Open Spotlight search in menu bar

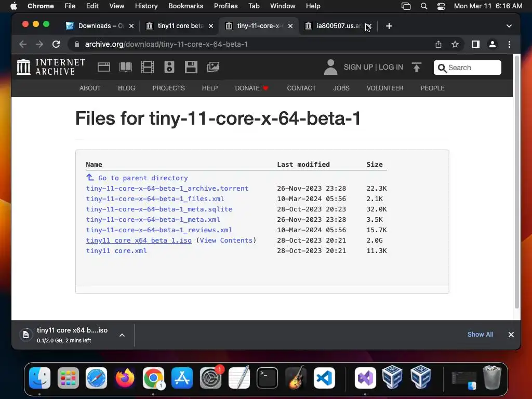(x=424, y=6)
